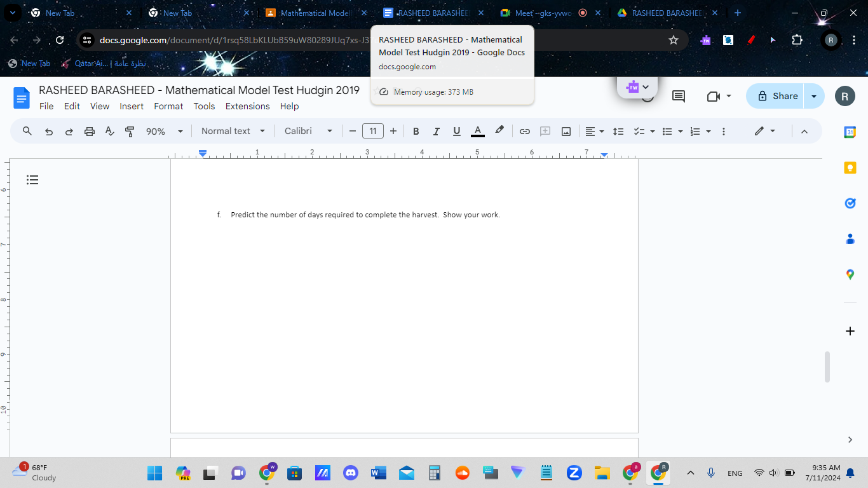This screenshot has height=488, width=868.
Task: Open Google Tasks side panel
Action: tap(850, 203)
